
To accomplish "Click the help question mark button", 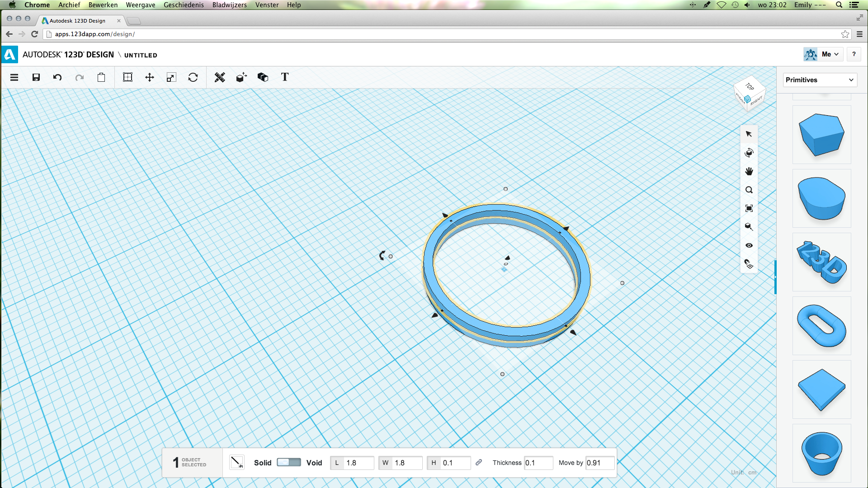I will [854, 54].
